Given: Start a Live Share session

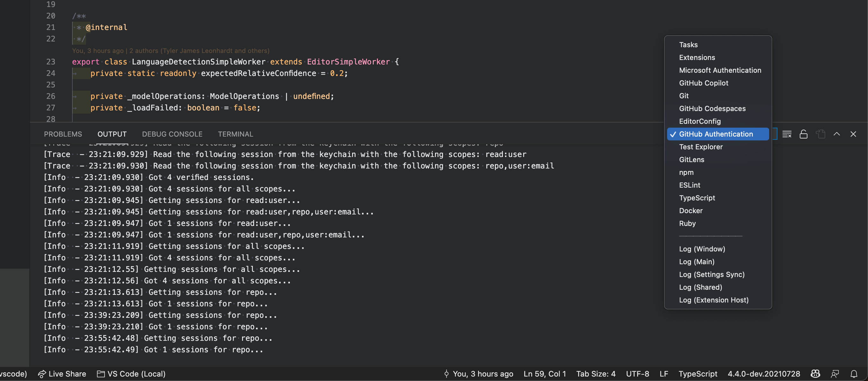Looking at the screenshot, I should click(62, 374).
